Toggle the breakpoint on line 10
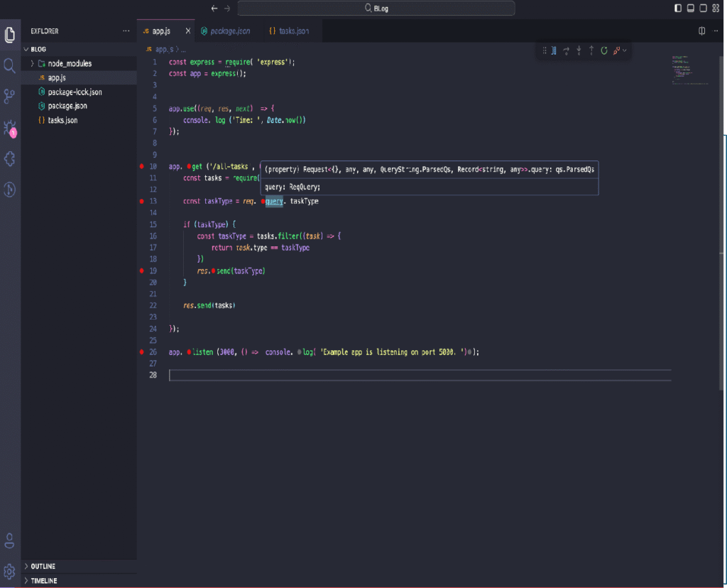The width and height of the screenshot is (727, 588). [x=142, y=167]
